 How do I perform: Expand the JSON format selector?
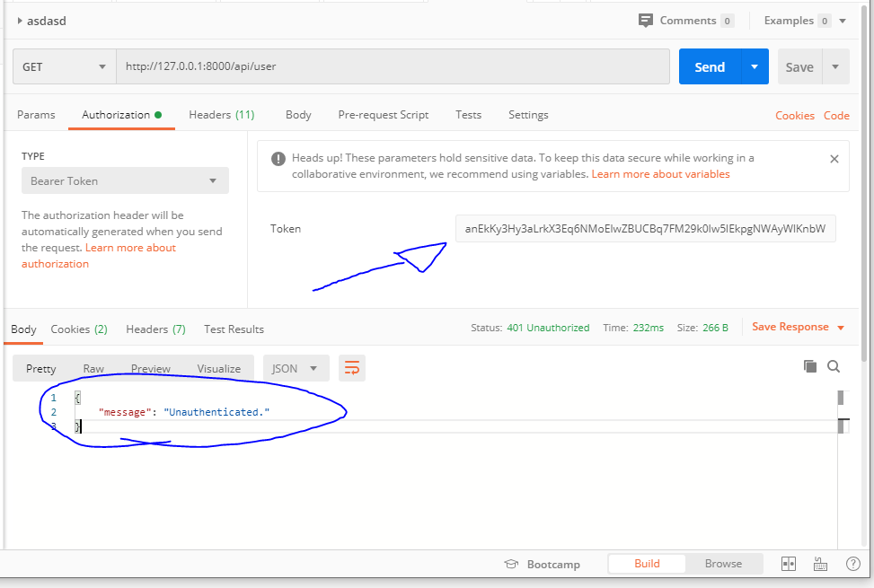(x=296, y=367)
